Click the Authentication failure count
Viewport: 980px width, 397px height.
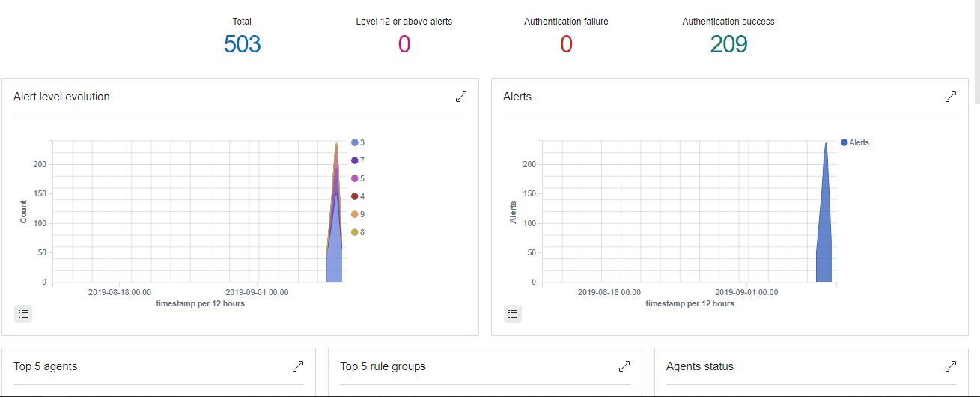pos(566,45)
